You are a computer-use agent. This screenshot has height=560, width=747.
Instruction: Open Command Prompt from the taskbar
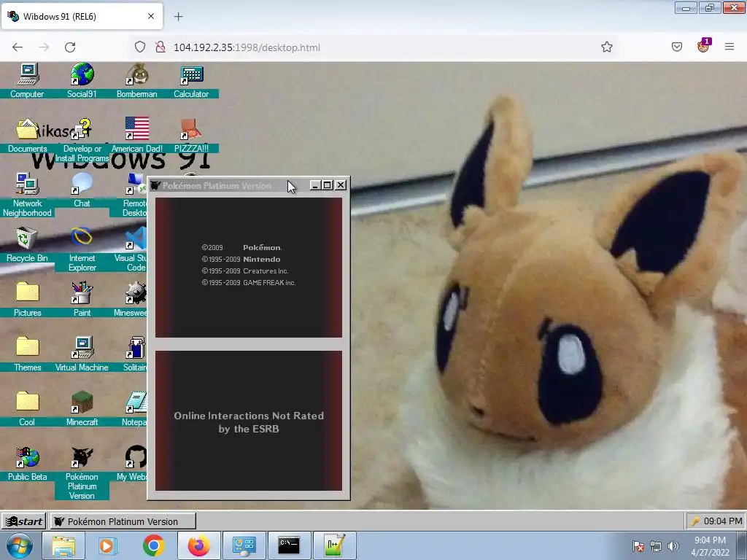click(289, 545)
